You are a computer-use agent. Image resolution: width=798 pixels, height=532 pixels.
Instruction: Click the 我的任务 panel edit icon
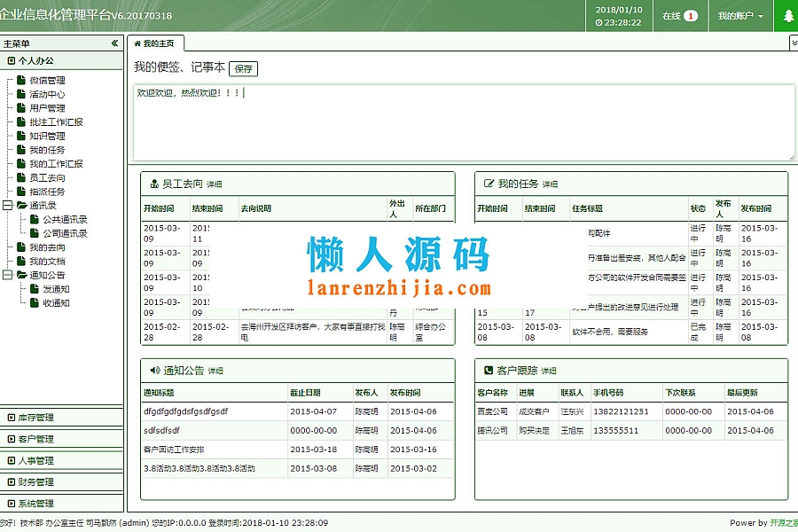pyautogui.click(x=489, y=184)
